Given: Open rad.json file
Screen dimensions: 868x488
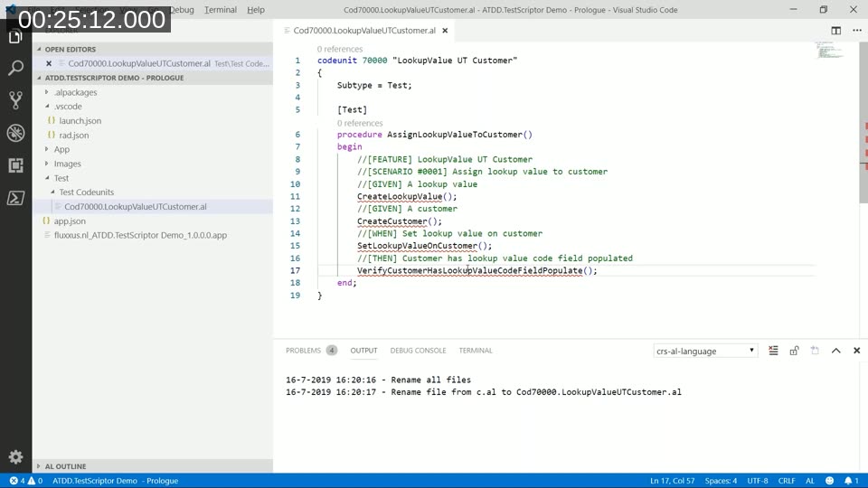Looking at the screenshot, I should [x=74, y=135].
